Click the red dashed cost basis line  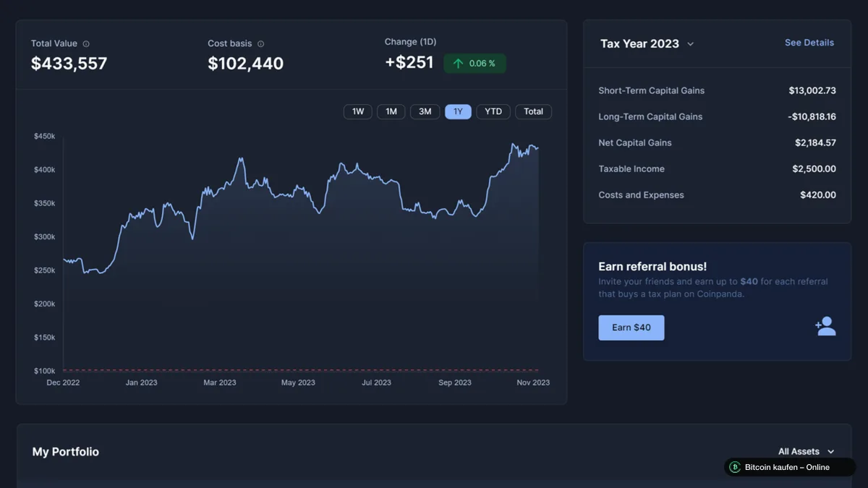[x=300, y=370]
